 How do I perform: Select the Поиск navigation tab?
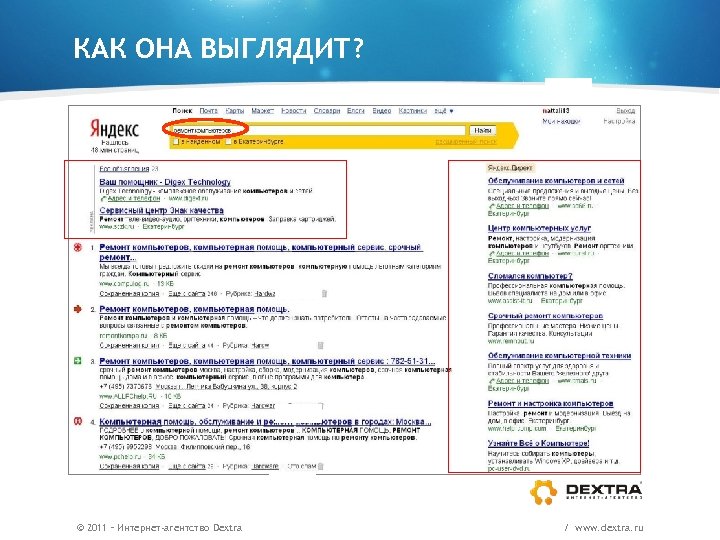(x=182, y=111)
